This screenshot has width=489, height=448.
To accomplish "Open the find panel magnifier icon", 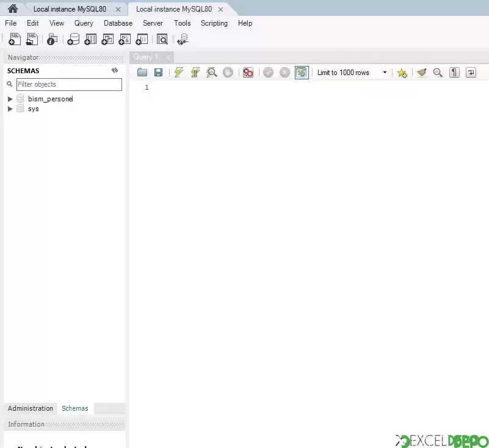I will coord(438,73).
